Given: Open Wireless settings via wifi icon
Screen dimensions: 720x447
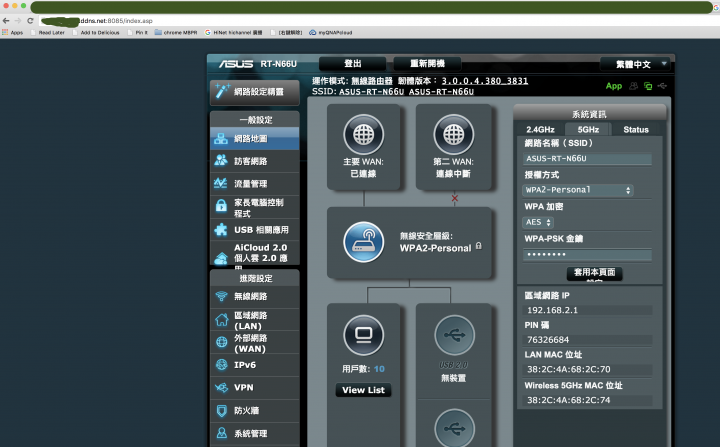Looking at the screenshot, I should click(221, 296).
